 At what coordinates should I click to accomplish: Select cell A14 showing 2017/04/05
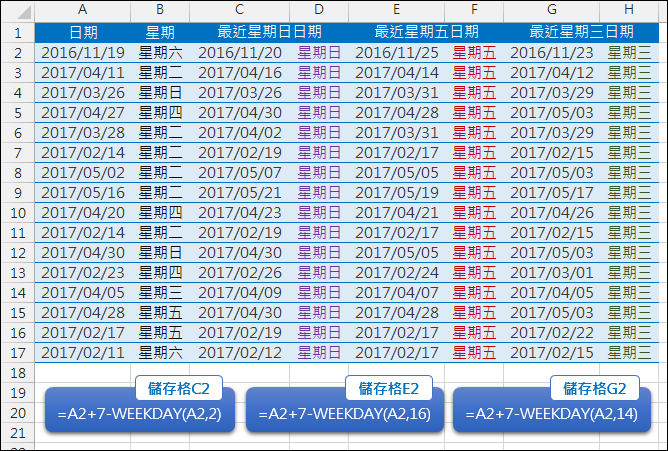83,293
